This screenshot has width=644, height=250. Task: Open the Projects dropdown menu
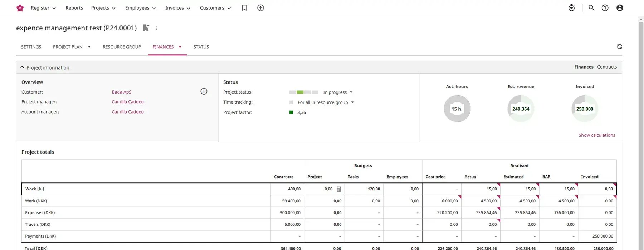[x=103, y=8]
